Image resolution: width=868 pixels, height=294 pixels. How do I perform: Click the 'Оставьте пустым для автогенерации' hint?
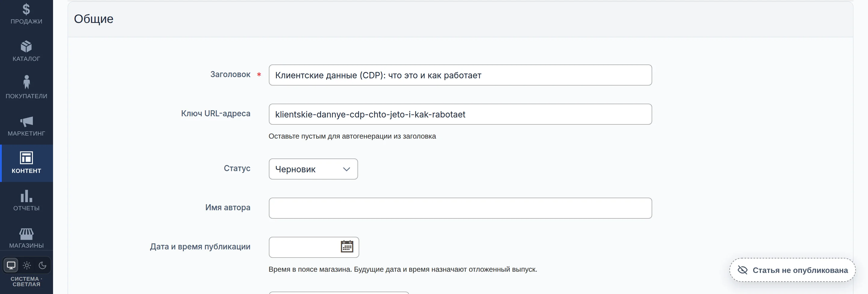pos(352,136)
